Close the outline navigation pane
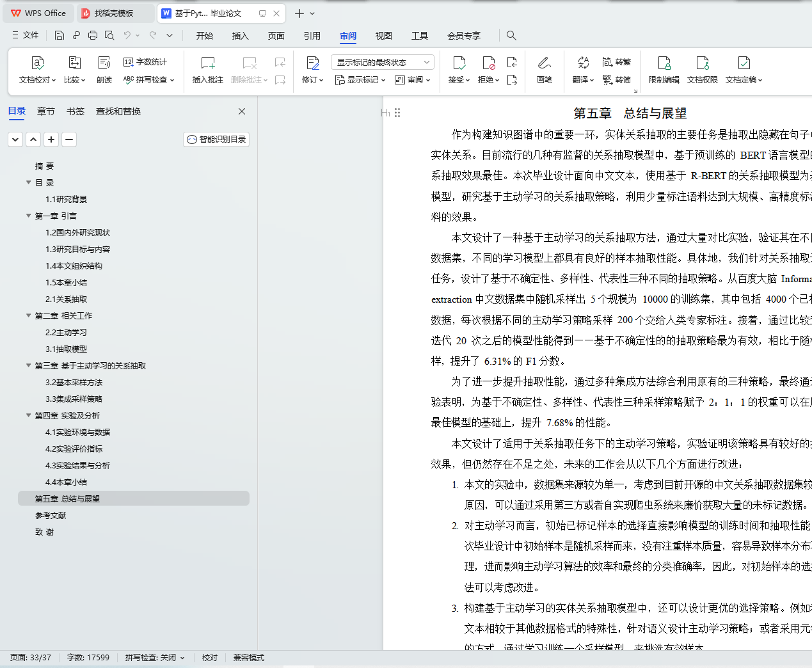The image size is (812, 668). (242, 111)
